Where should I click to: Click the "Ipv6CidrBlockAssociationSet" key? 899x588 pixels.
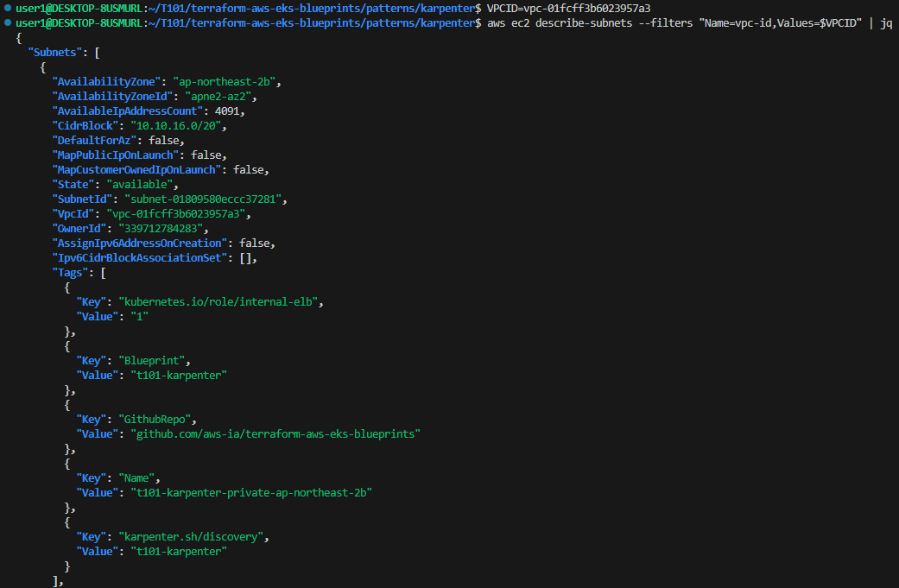pos(139,258)
